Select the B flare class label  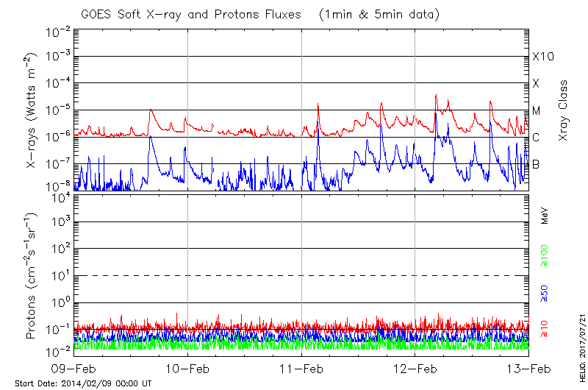pos(536,164)
